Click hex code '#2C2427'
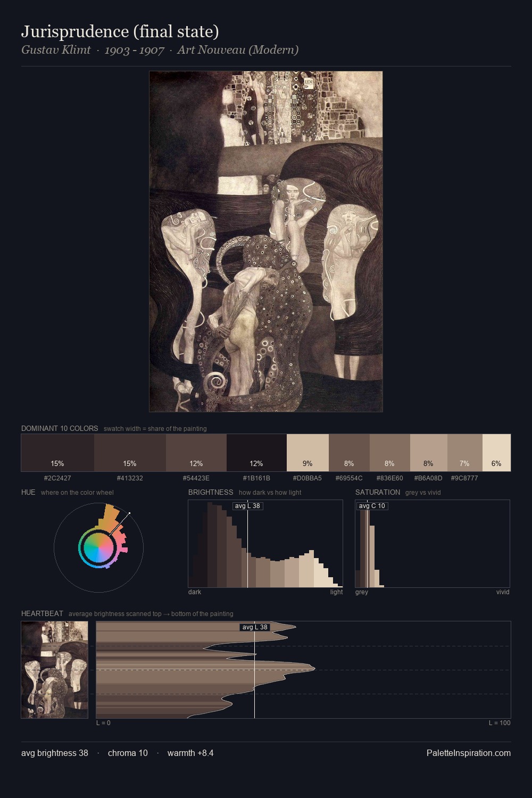Image resolution: width=532 pixels, height=798 pixels. coord(57,478)
